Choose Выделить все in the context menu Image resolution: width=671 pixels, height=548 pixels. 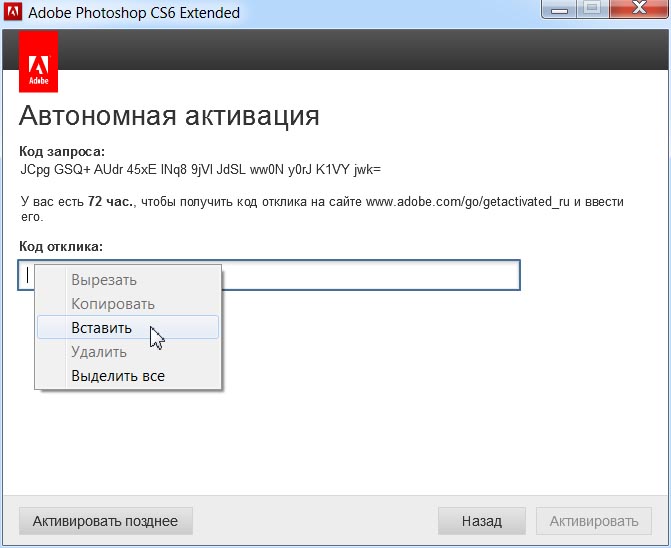coord(128,376)
